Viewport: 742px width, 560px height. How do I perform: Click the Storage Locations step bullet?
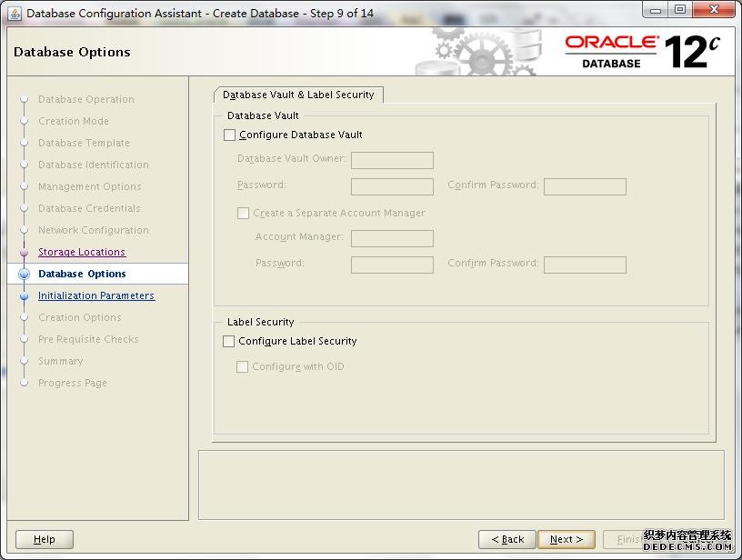(25, 252)
